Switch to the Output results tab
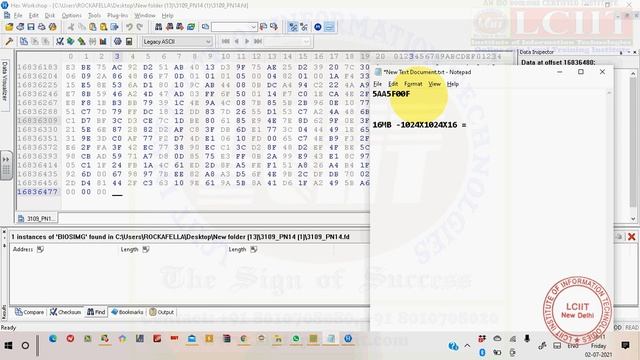The height and width of the screenshot is (360, 640). point(162,312)
